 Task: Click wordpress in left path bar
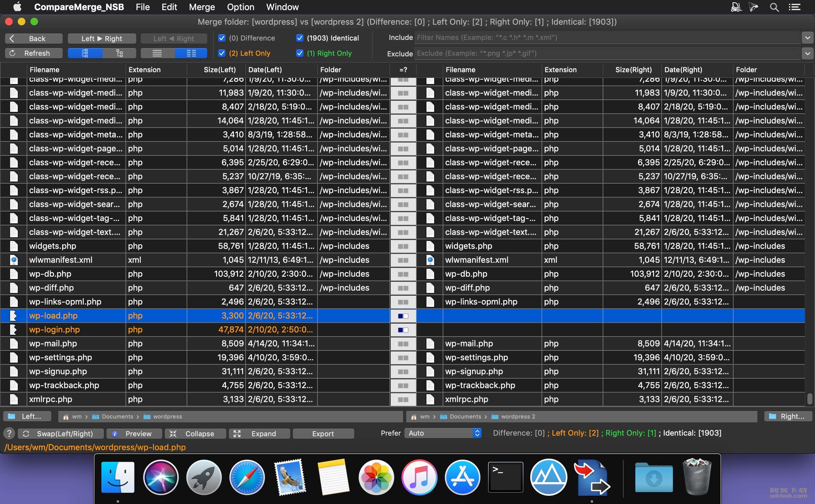pos(163,416)
